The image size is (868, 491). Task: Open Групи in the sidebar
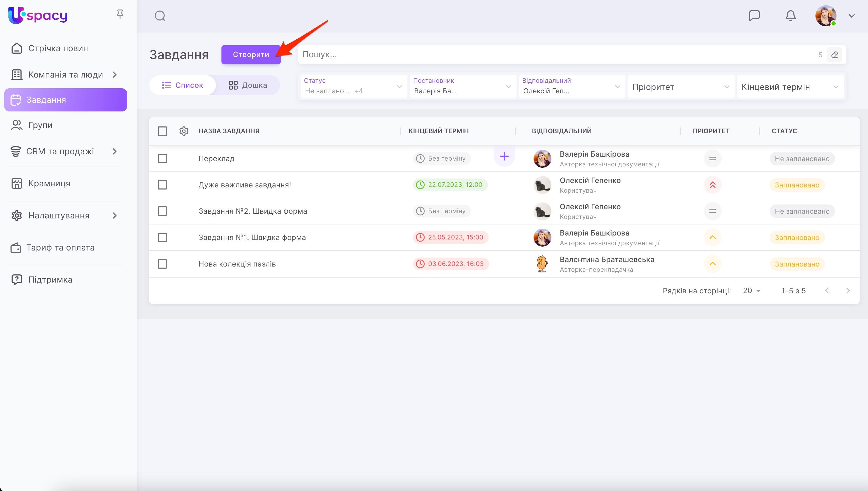[x=40, y=125]
